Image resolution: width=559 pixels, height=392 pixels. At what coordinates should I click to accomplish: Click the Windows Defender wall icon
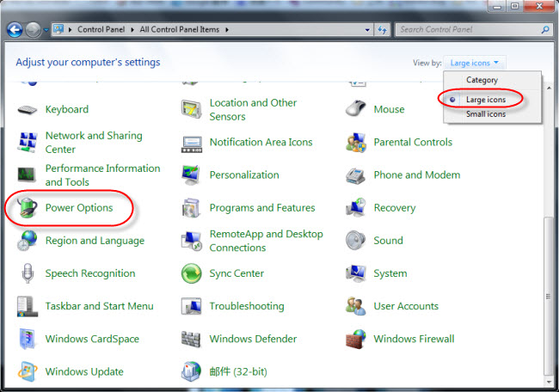191,339
